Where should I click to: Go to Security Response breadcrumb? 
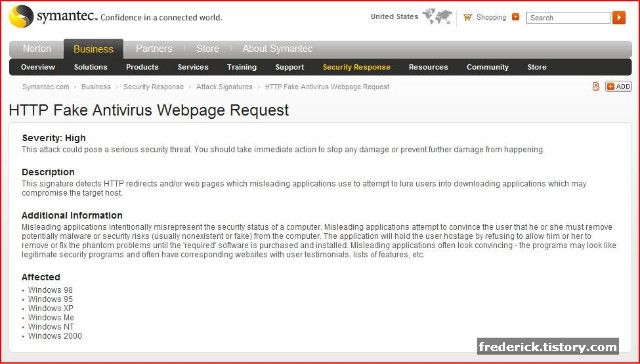click(153, 87)
